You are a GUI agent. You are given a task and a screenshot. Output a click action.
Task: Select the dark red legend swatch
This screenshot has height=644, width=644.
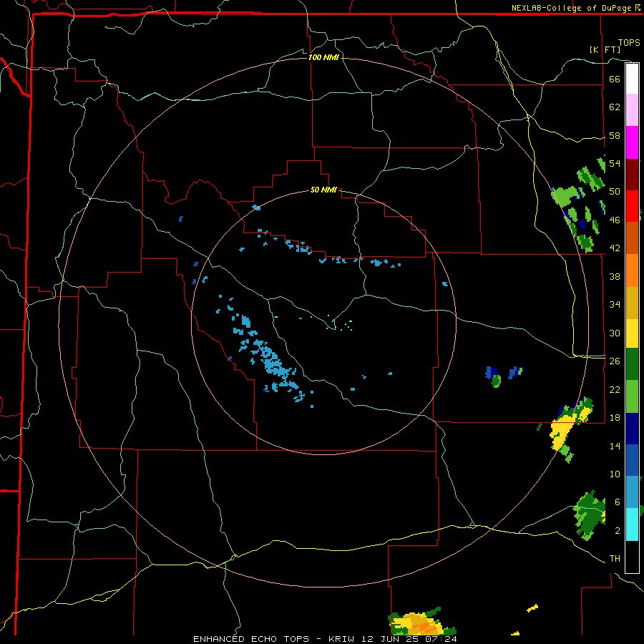632,175
